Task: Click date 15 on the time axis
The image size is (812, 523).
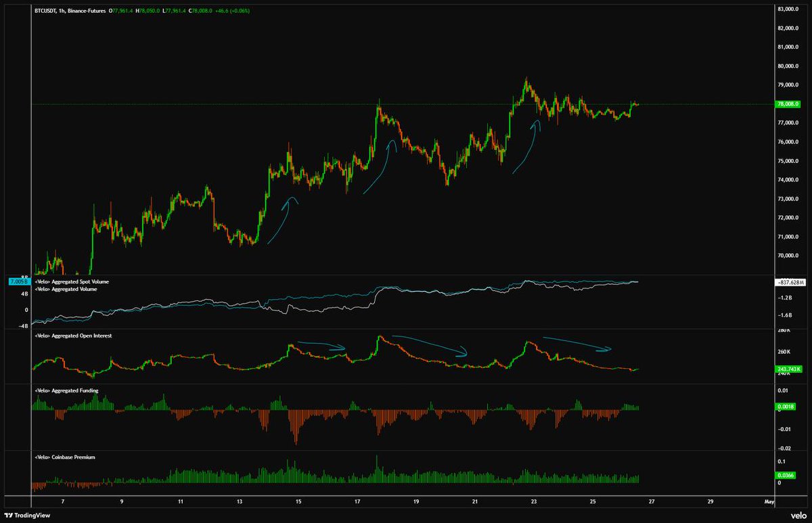Action: pyautogui.click(x=298, y=502)
